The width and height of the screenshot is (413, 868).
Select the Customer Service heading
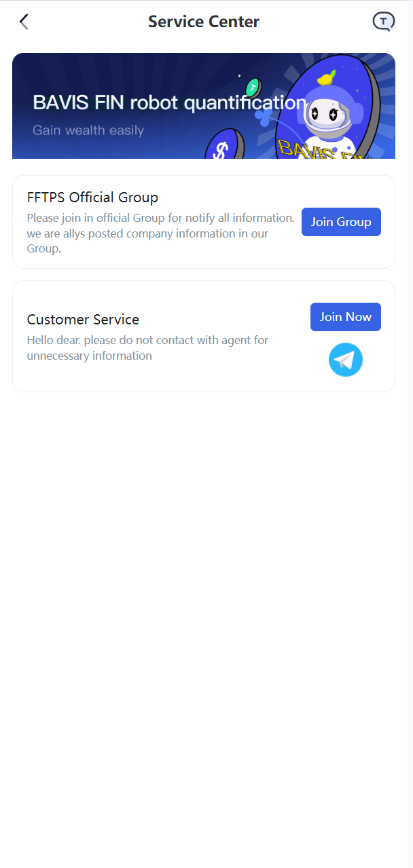83,320
